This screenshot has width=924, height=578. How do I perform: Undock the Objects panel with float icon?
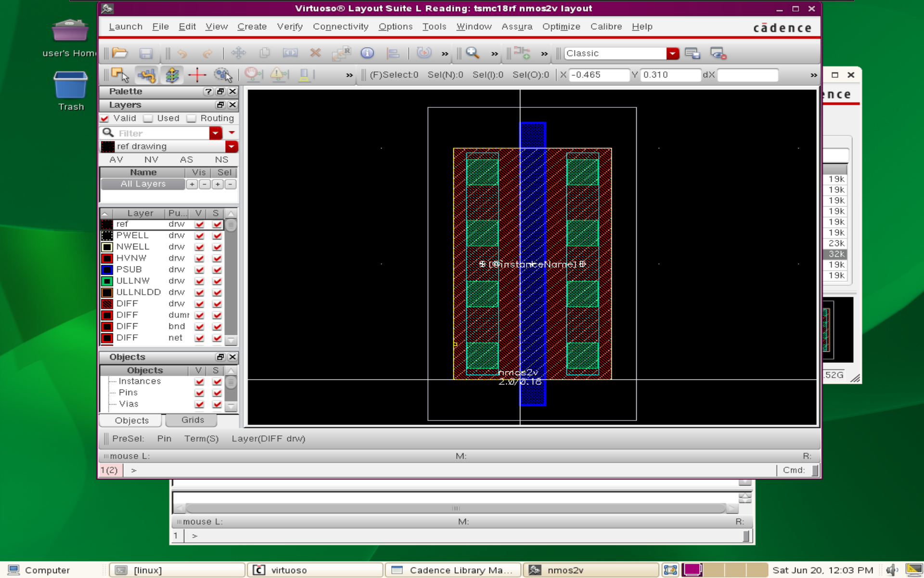(220, 357)
